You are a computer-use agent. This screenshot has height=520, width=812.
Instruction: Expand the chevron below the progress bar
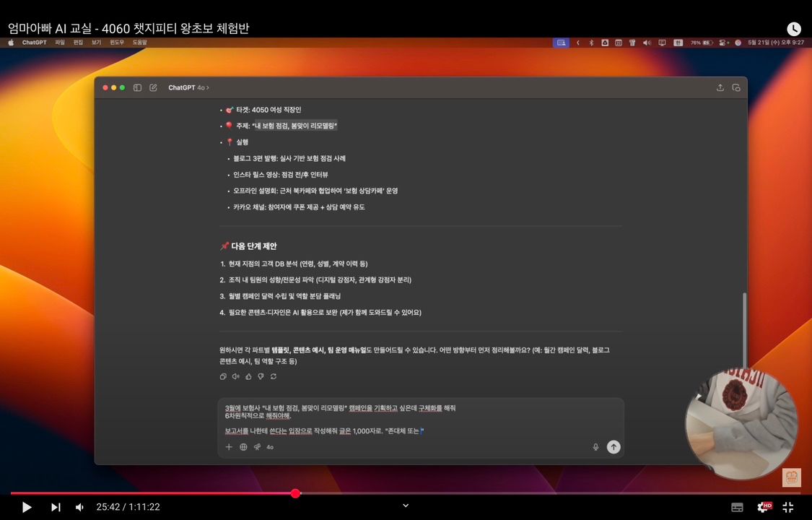pyautogui.click(x=406, y=506)
